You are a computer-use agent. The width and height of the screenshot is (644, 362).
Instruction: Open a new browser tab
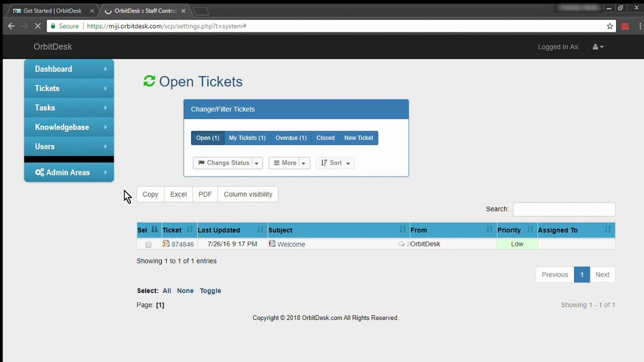click(x=201, y=11)
